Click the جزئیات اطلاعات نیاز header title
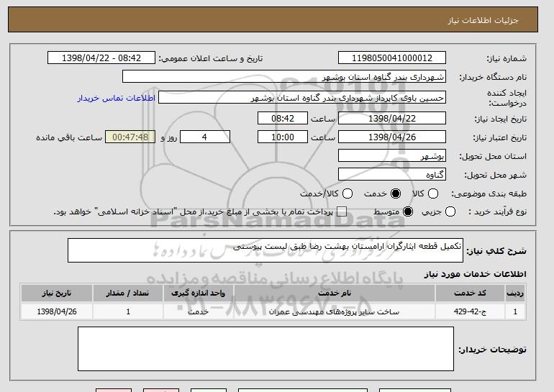The image size is (554, 392). tap(483, 20)
